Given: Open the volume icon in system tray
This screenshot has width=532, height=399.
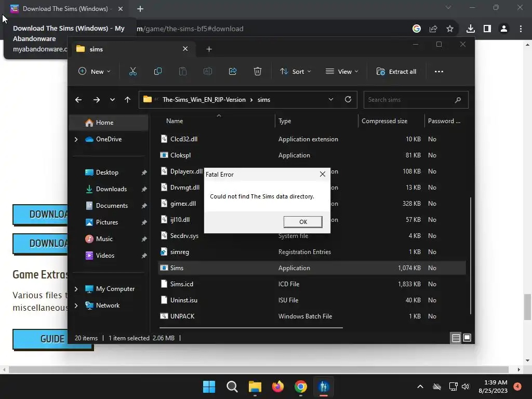Looking at the screenshot, I should click(465, 387).
